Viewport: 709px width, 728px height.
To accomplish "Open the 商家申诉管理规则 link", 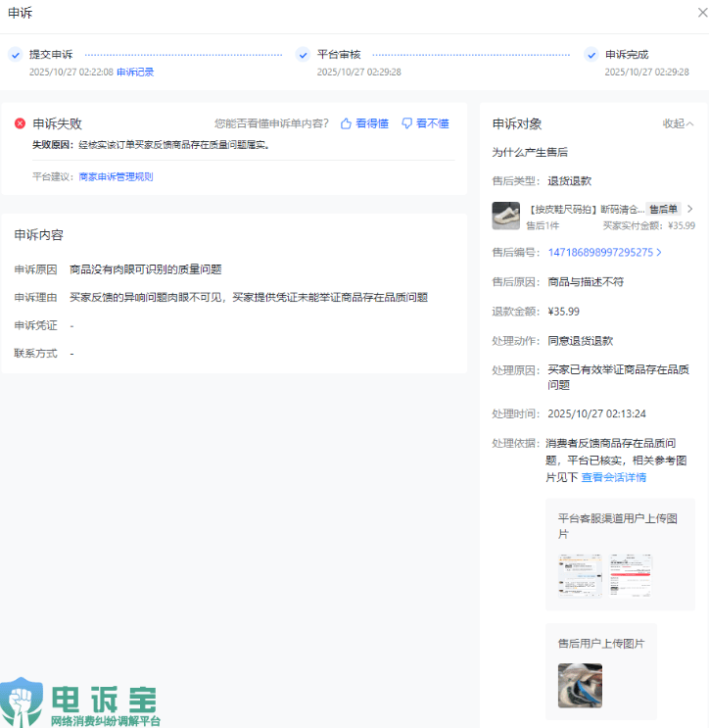I will click(x=116, y=177).
